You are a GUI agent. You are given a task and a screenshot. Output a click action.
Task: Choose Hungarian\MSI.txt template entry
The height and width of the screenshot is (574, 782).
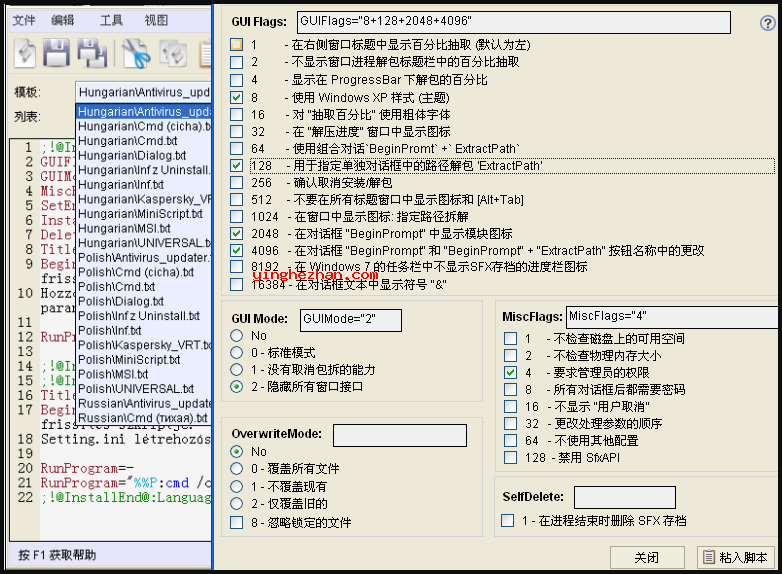(144, 228)
